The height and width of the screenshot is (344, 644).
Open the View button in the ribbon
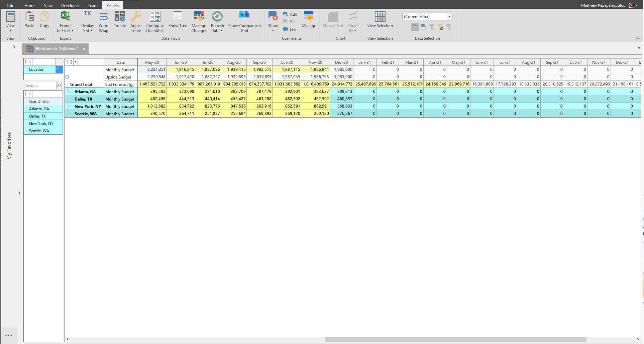click(10, 21)
